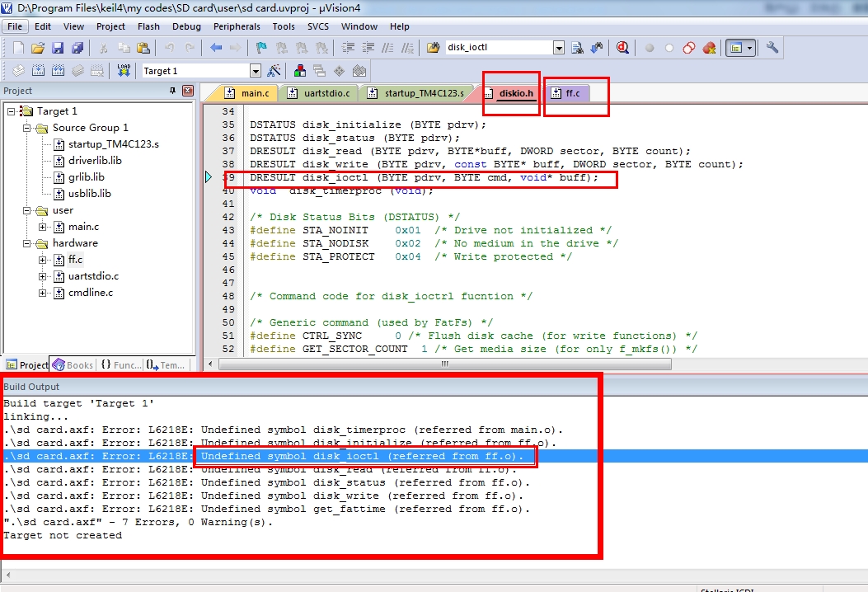Open the Flash menu
This screenshot has height=592, width=868.
[x=148, y=26]
